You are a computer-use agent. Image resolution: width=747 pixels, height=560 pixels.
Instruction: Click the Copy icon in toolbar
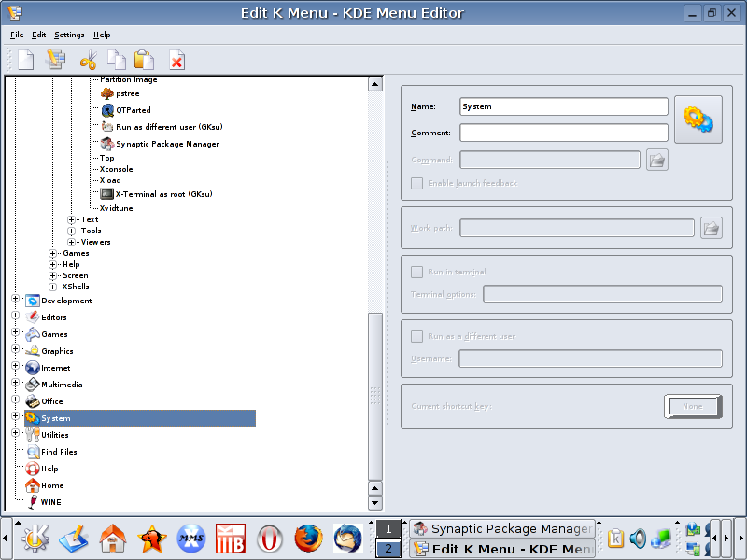click(x=117, y=61)
